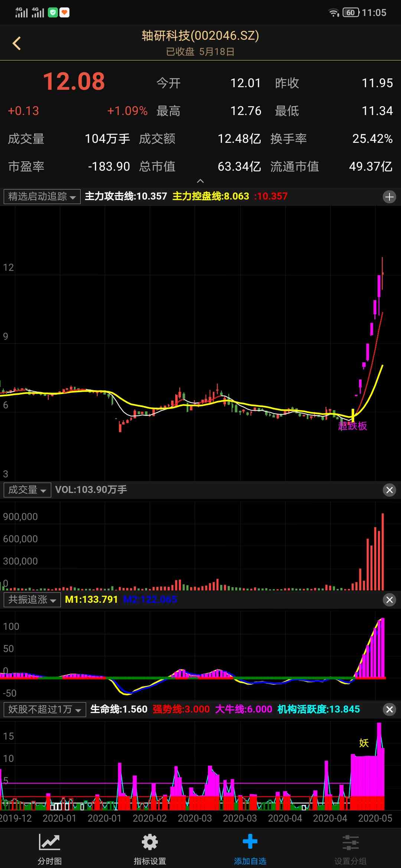Tap the current price 12.08
Image resolution: width=401 pixels, height=868 pixels.
pos(74,82)
